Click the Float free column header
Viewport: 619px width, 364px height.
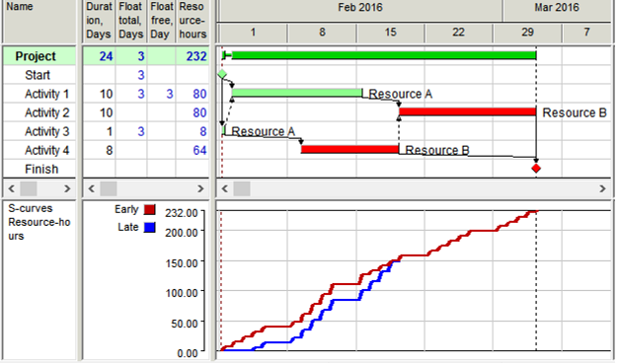point(162,22)
